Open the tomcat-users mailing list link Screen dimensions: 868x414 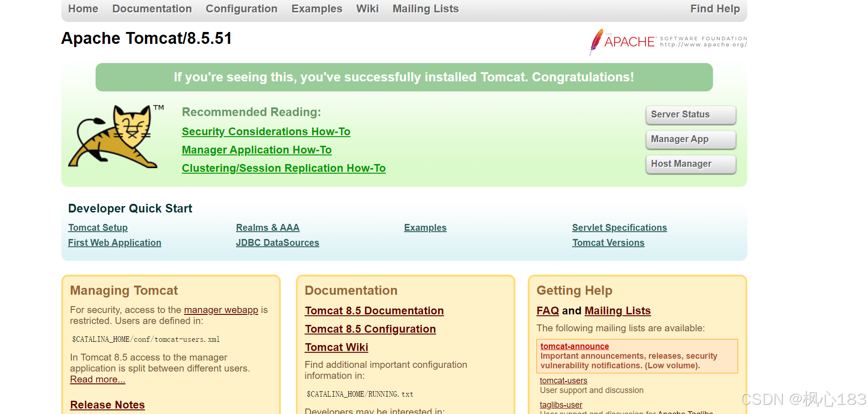click(x=563, y=381)
